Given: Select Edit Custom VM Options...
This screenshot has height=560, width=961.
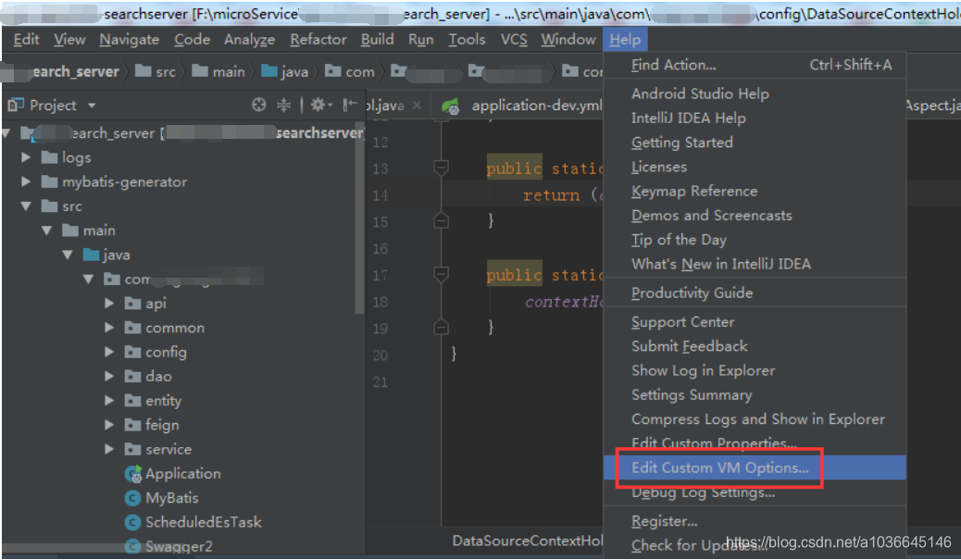Looking at the screenshot, I should pos(755,467).
